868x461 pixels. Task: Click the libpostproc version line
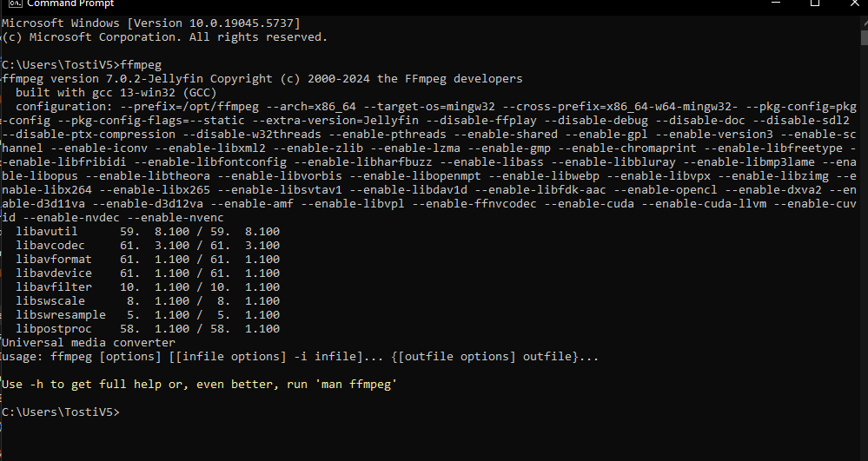pyautogui.click(x=148, y=329)
